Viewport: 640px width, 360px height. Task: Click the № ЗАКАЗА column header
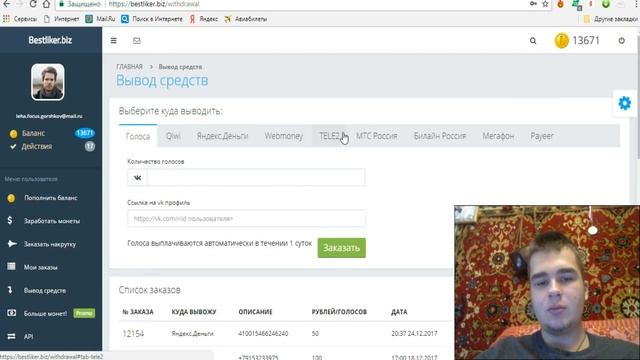click(x=138, y=312)
